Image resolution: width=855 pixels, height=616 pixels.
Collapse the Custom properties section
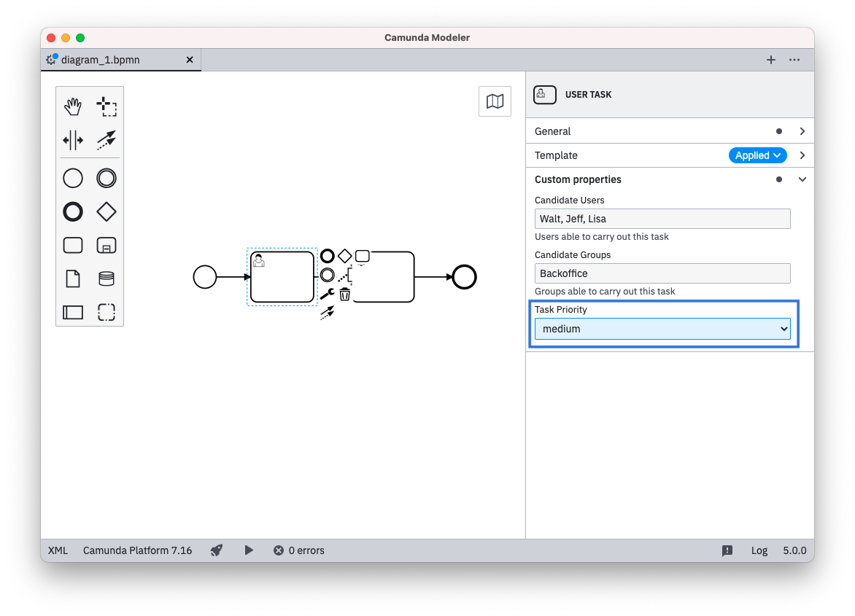[802, 179]
